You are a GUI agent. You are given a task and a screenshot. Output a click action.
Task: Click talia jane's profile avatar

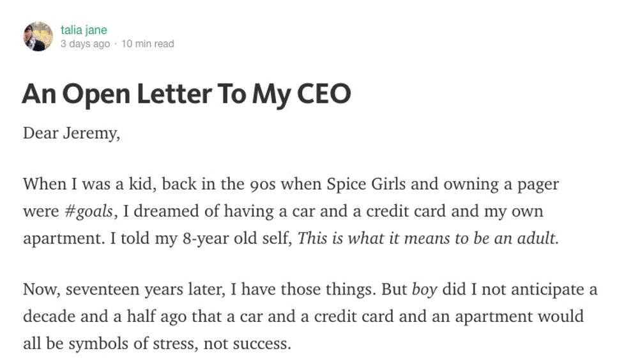pyautogui.click(x=38, y=36)
